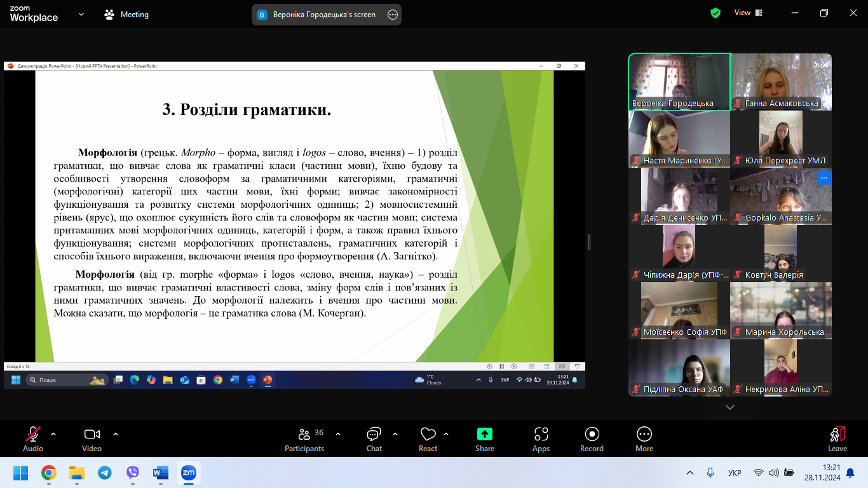This screenshot has width=868, height=488.
Task: Open Windows Start menu on the taskbar
Action: [x=21, y=473]
